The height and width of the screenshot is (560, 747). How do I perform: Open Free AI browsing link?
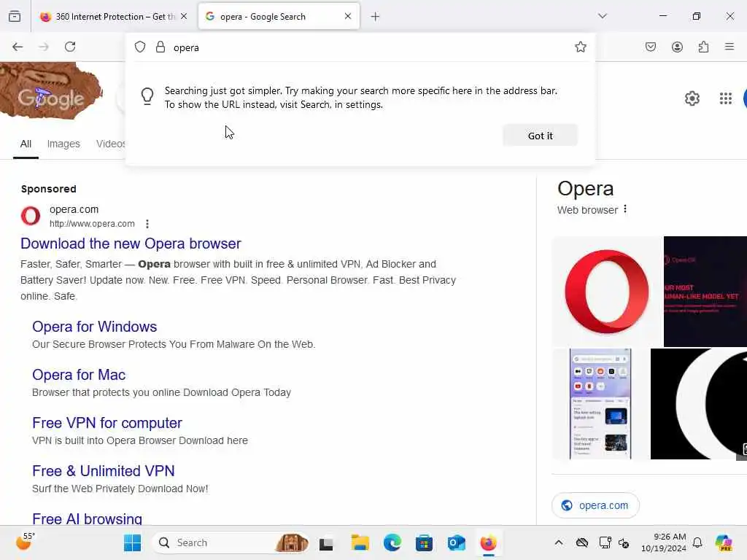88,518
